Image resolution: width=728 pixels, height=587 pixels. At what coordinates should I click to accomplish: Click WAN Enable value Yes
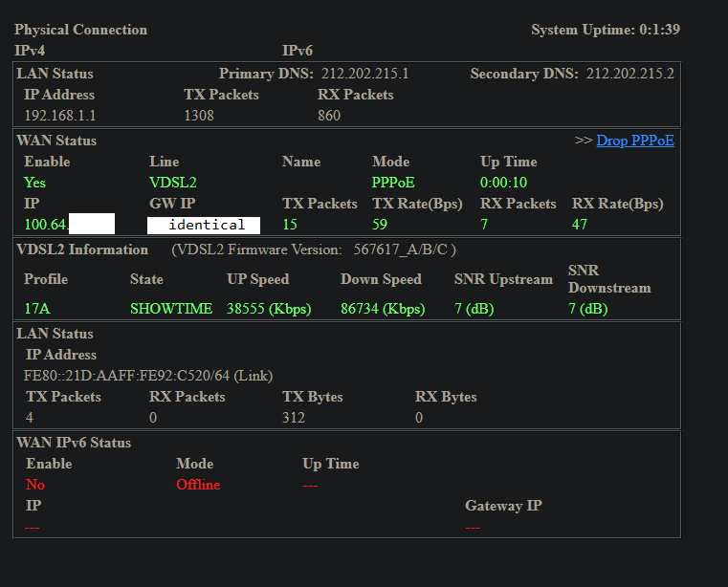[34, 183]
